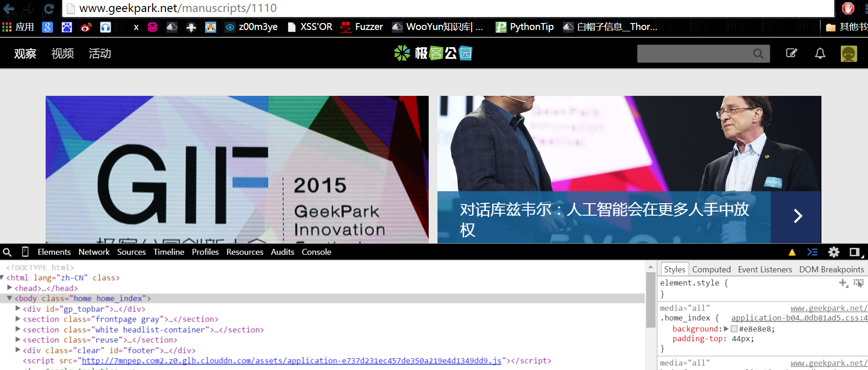
Task: Open the XSS'OR bookmark
Action: point(309,27)
